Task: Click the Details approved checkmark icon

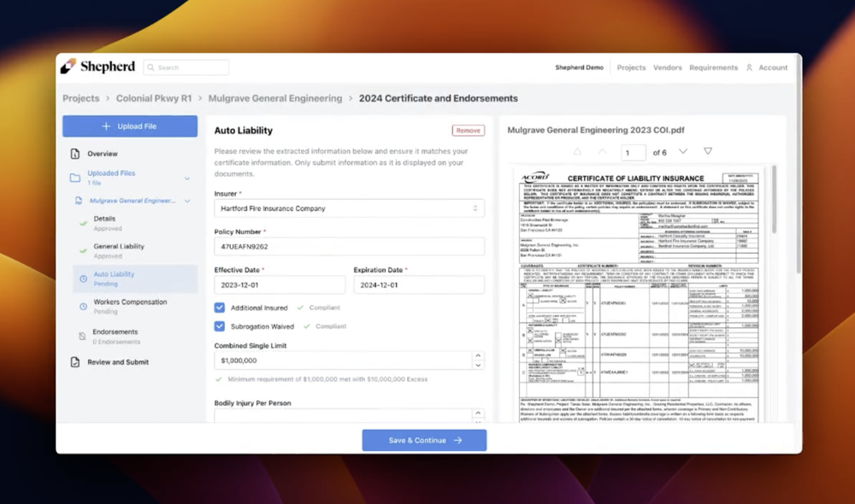Action: click(x=84, y=224)
